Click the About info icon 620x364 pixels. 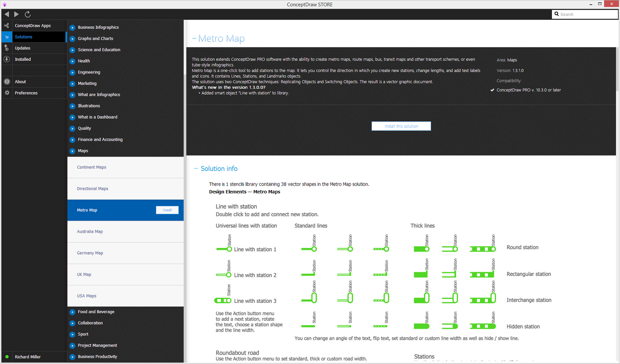pos(7,82)
